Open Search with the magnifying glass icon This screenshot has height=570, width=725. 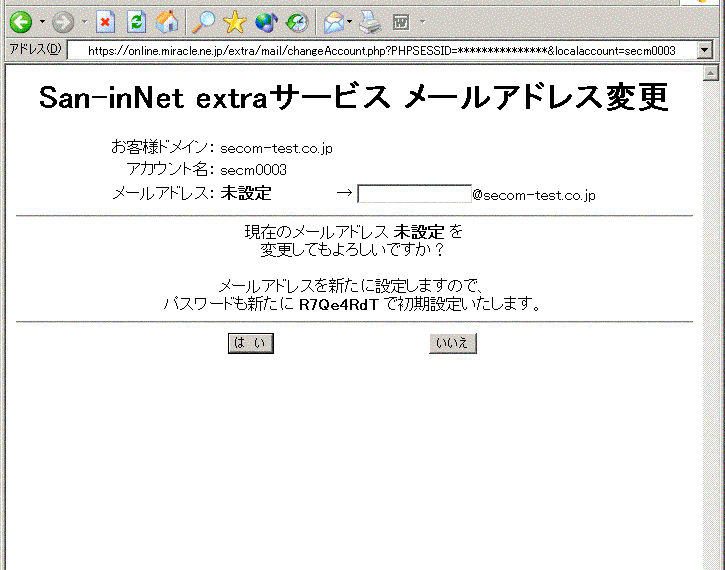point(204,21)
